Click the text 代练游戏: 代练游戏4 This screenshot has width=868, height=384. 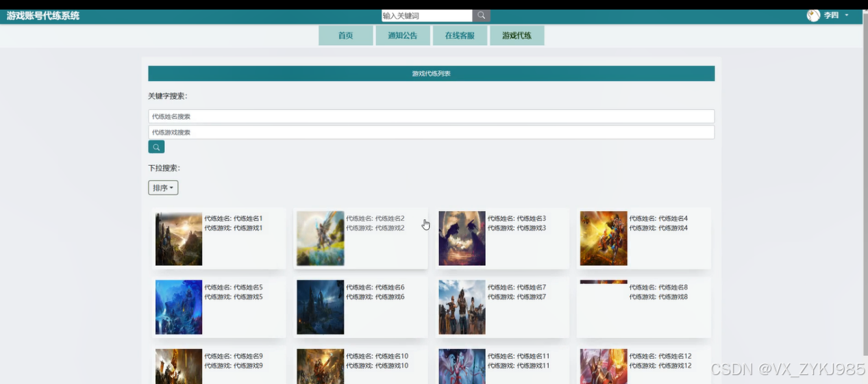point(659,228)
